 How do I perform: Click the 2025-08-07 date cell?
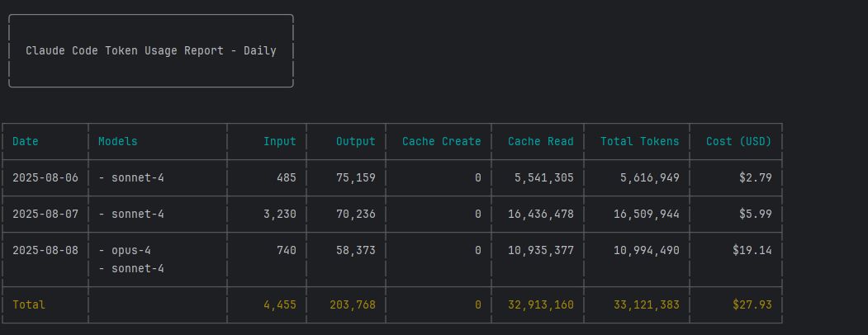coord(45,214)
